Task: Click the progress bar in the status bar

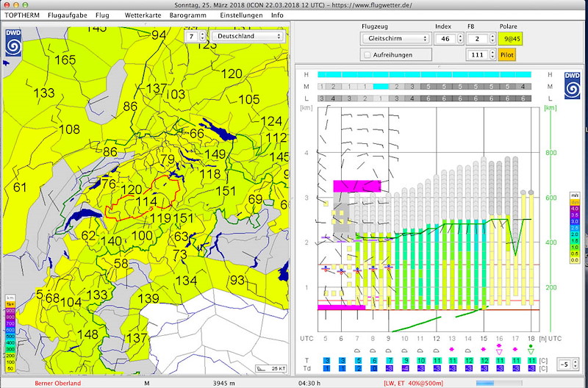Action: (499, 383)
